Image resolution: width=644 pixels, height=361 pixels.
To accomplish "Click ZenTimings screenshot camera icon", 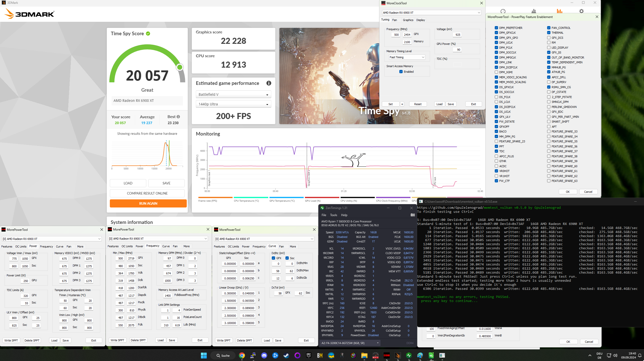I will click(x=412, y=215).
